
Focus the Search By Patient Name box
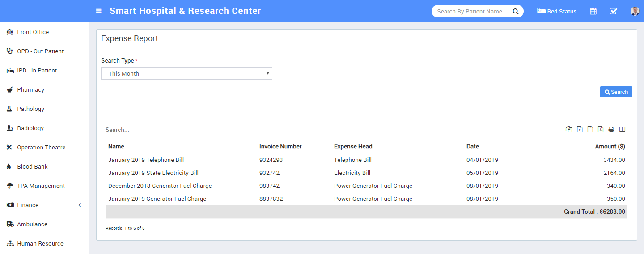(x=470, y=11)
